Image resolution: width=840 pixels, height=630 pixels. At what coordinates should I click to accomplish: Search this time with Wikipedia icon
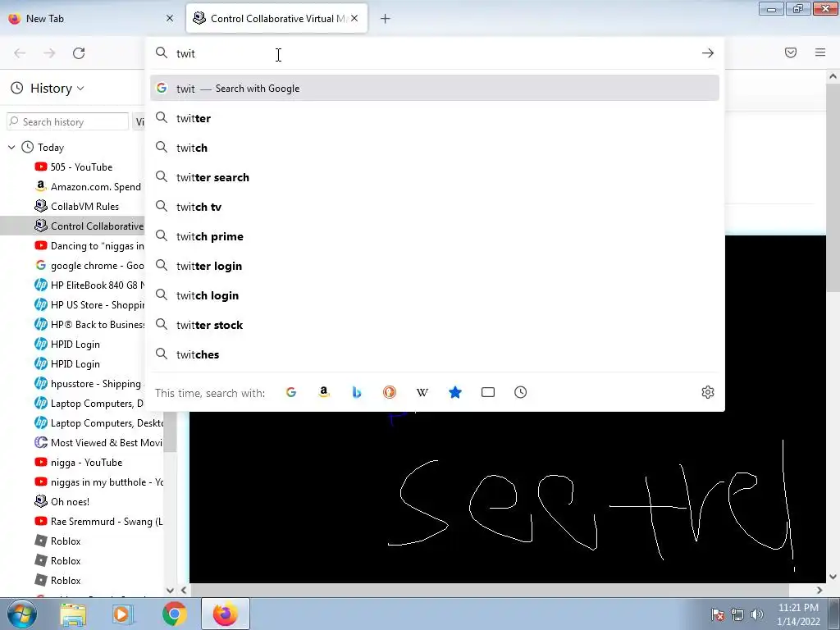(x=422, y=393)
